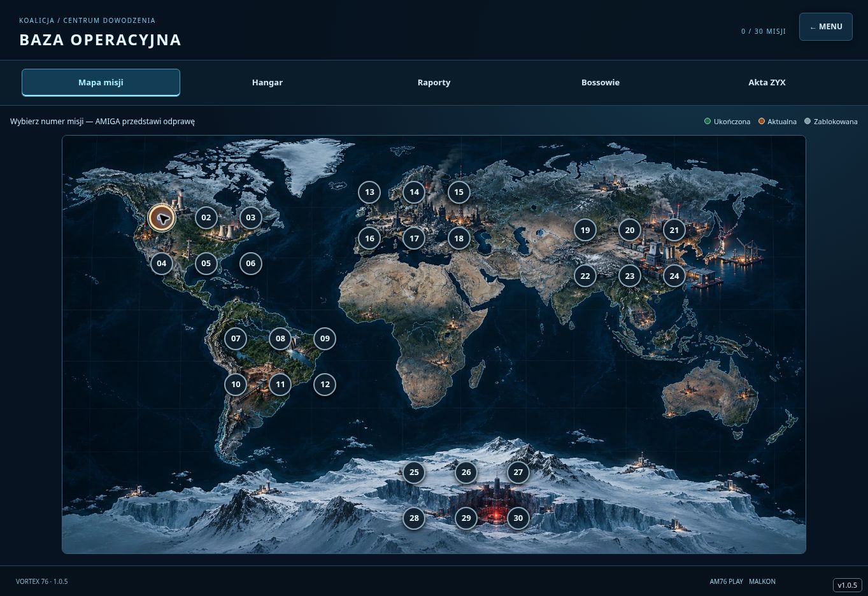
Task: Open mission node 04
Action: [161, 264]
